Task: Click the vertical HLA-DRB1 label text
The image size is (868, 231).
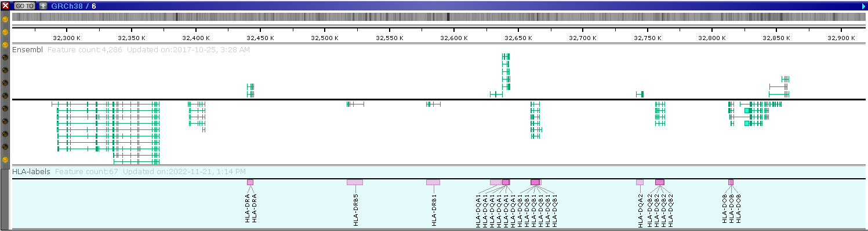Action: [434, 210]
